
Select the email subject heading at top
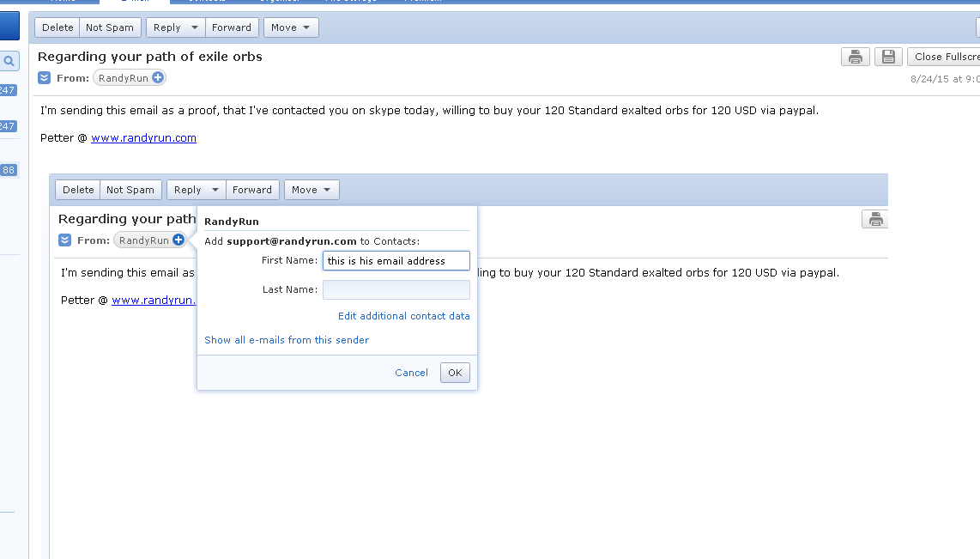[x=150, y=57]
